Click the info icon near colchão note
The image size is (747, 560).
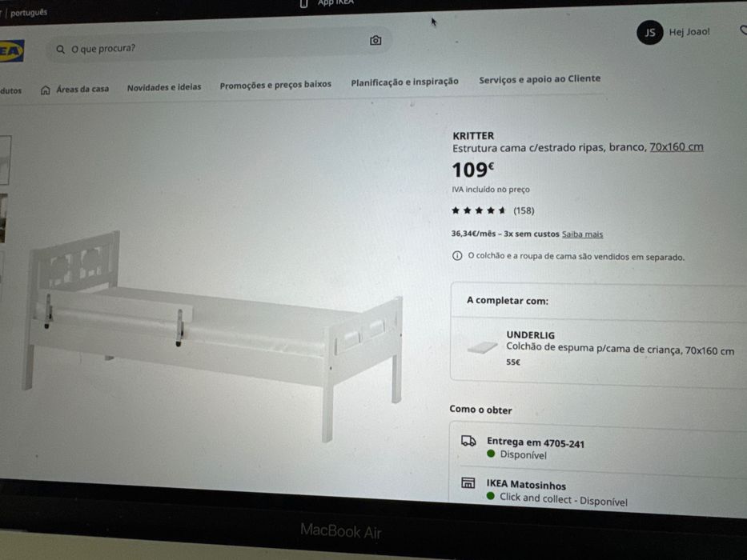click(457, 256)
